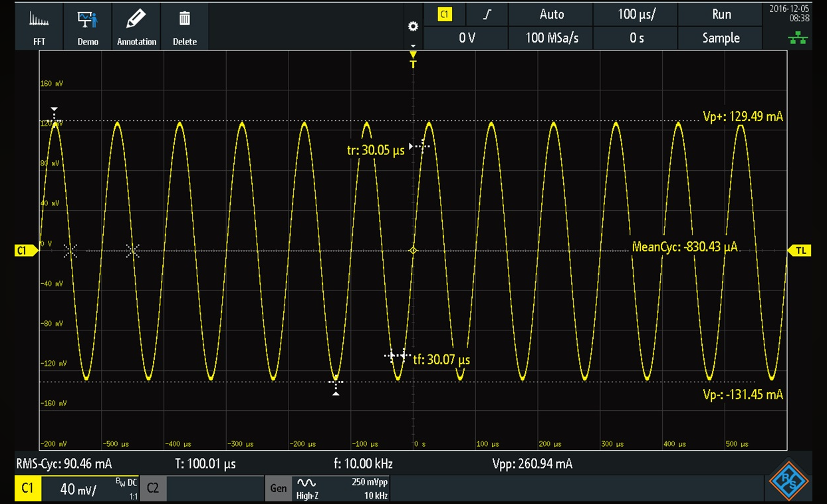The height and width of the screenshot is (504, 827).
Task: Toggle the Run acquisition state
Action: point(721,15)
